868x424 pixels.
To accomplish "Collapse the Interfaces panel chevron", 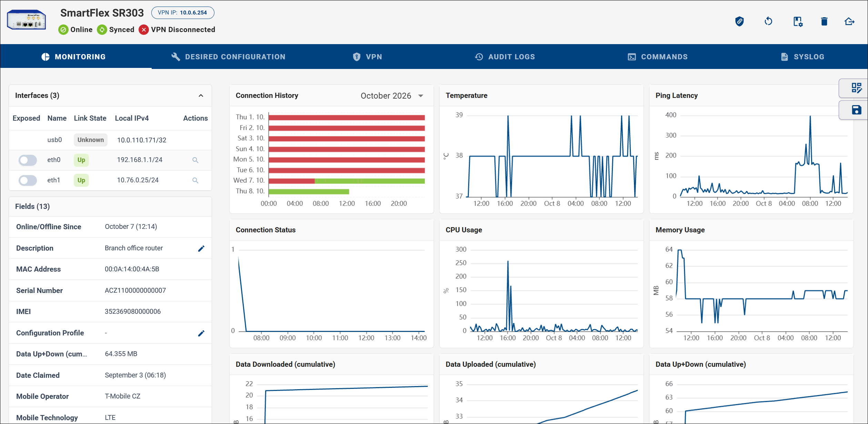I will click(x=201, y=95).
